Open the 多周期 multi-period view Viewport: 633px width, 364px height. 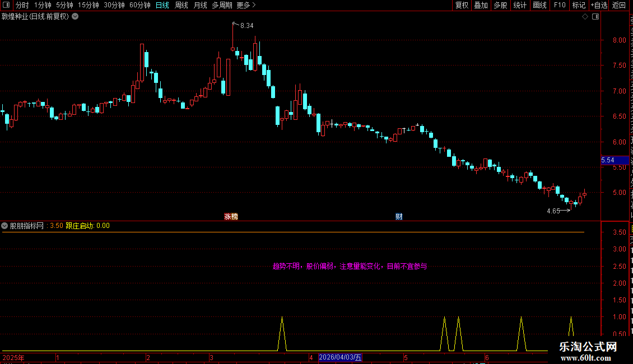coord(222,5)
